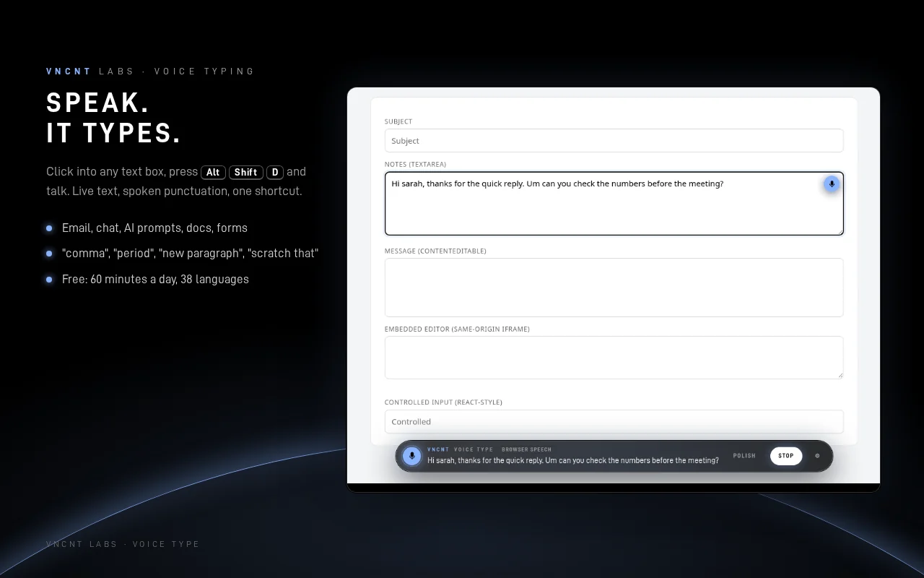Click the "SPEAK. IT TYPES." headline

[113, 118]
